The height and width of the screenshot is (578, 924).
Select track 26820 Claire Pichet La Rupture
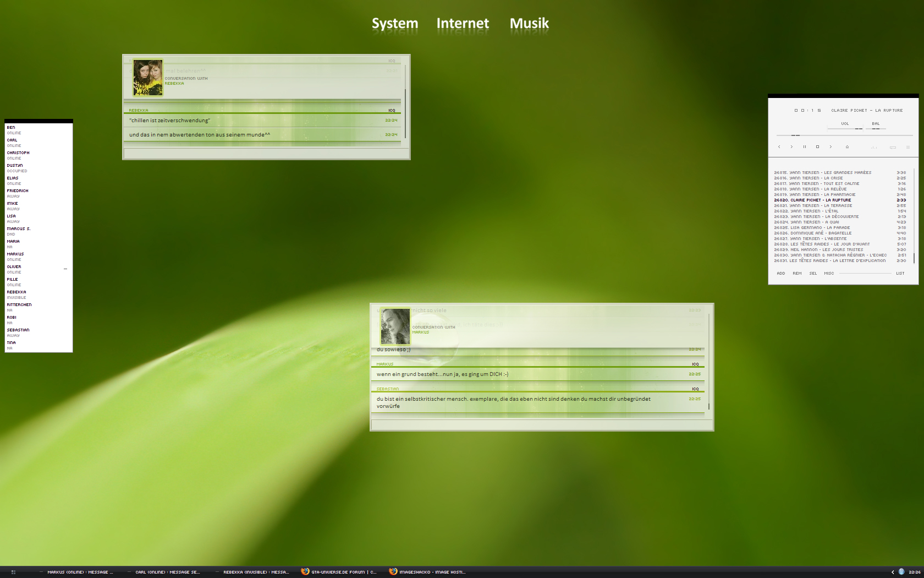click(840, 200)
